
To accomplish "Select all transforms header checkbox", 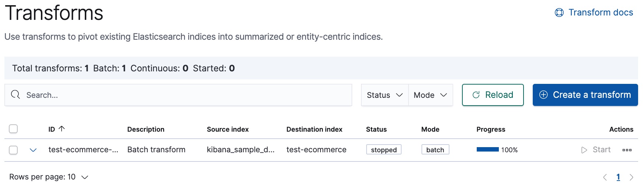I will tap(13, 129).
